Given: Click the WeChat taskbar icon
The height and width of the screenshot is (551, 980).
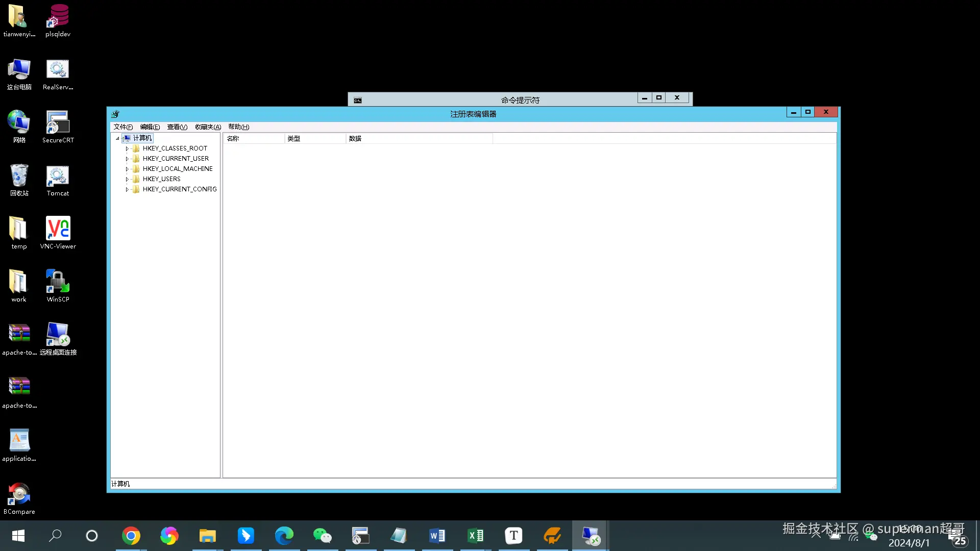Looking at the screenshot, I should point(322,536).
